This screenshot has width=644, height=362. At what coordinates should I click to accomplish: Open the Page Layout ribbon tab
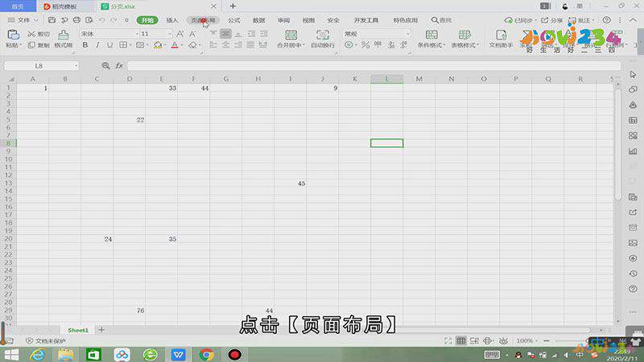pos(204,20)
